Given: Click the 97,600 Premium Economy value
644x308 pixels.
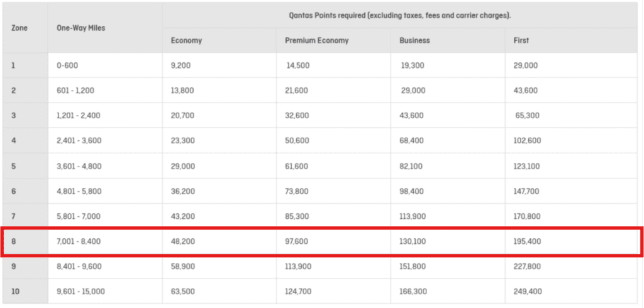Looking at the screenshot, I should [297, 242].
